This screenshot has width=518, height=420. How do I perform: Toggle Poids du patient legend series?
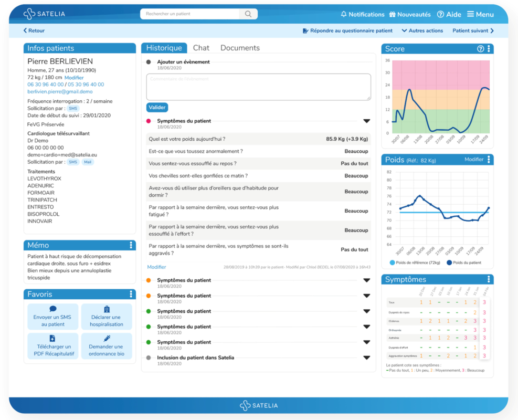pyautogui.click(x=464, y=262)
